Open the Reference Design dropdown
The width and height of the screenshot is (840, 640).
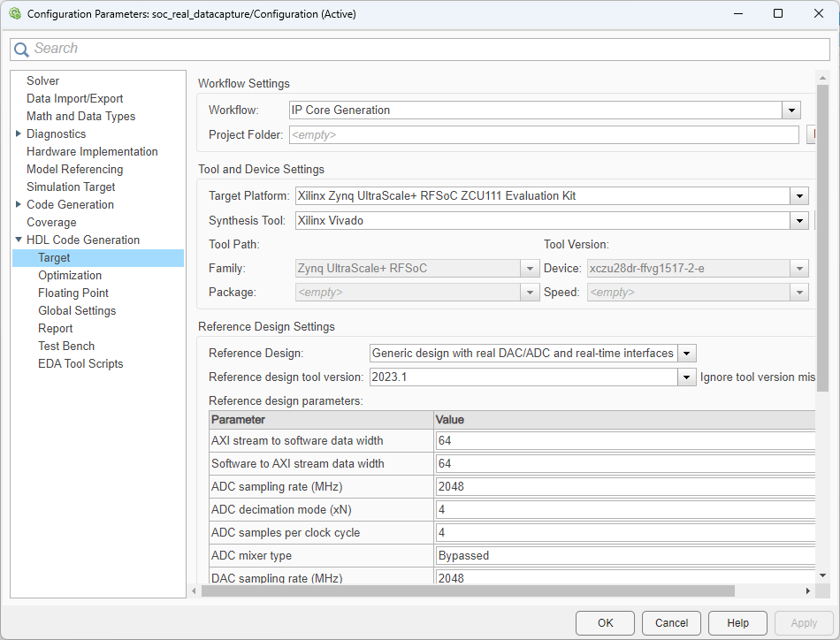click(x=687, y=354)
